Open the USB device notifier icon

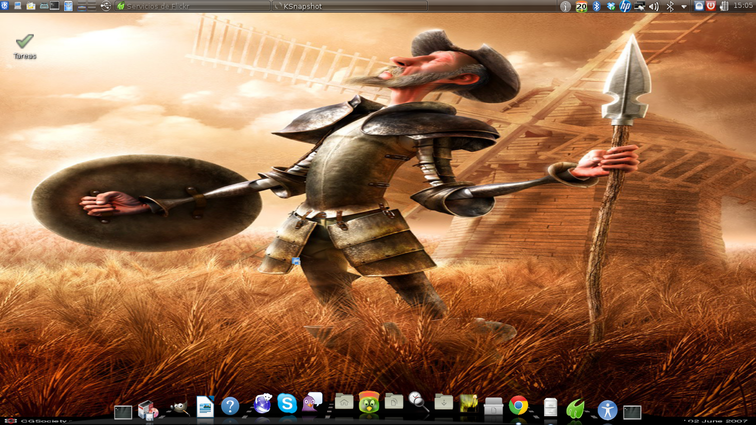pos(106,6)
